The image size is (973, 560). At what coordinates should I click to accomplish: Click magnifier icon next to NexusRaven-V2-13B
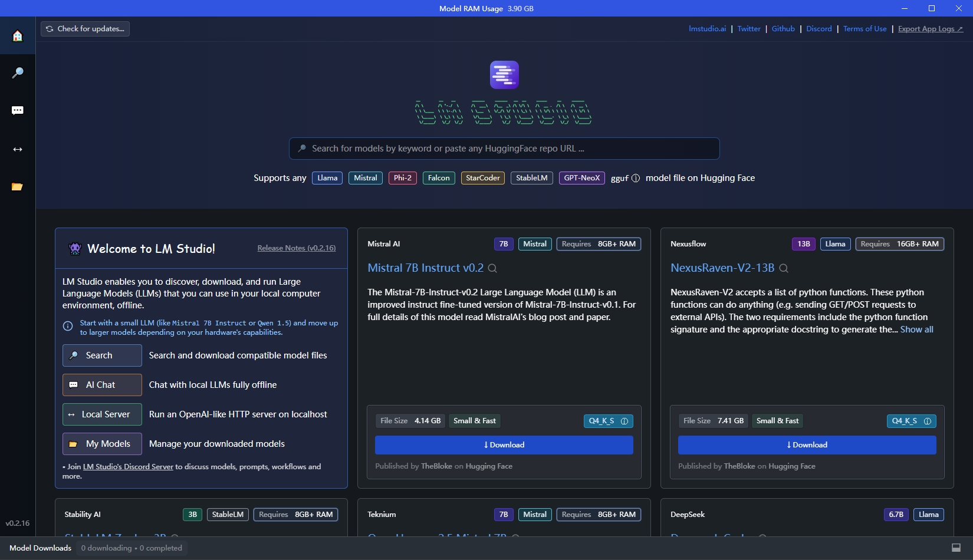[784, 268]
